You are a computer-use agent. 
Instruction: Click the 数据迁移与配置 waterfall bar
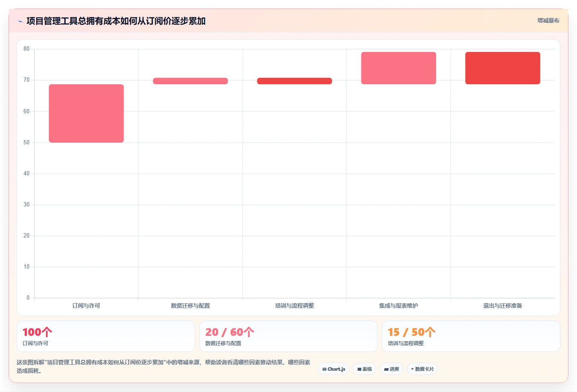[x=190, y=81]
